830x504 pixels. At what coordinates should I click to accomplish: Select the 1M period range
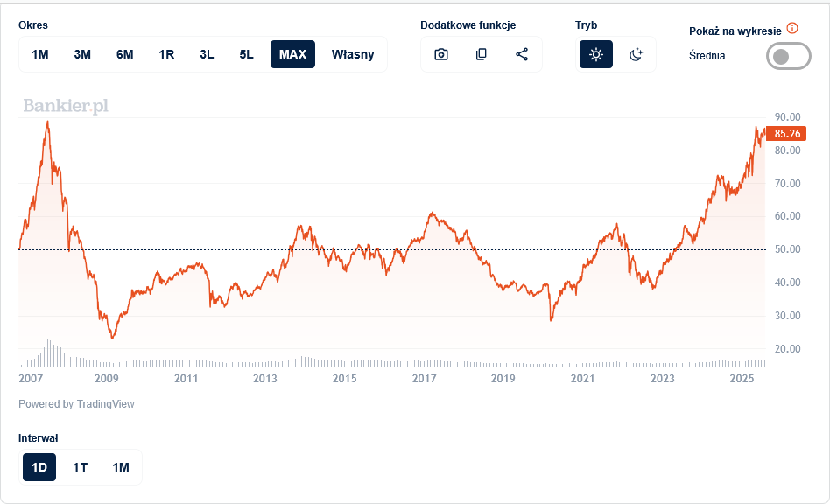pos(40,54)
